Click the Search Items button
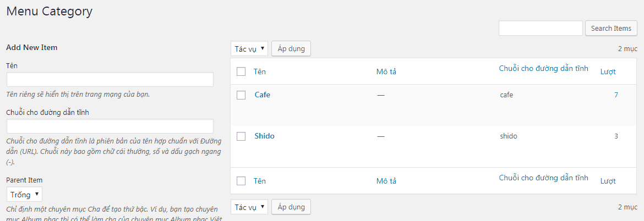Screen dimensions: 644x221 (611, 29)
